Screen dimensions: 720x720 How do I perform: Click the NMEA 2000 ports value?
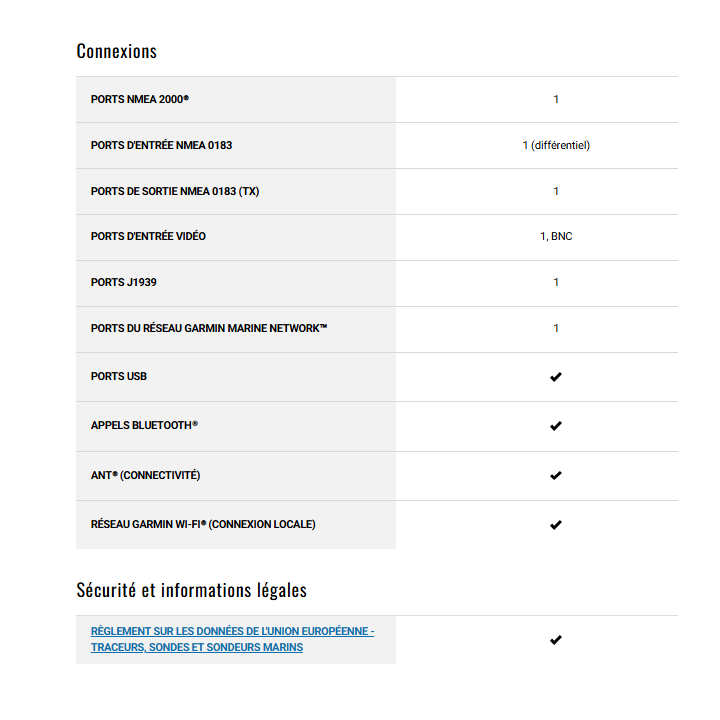tap(556, 100)
